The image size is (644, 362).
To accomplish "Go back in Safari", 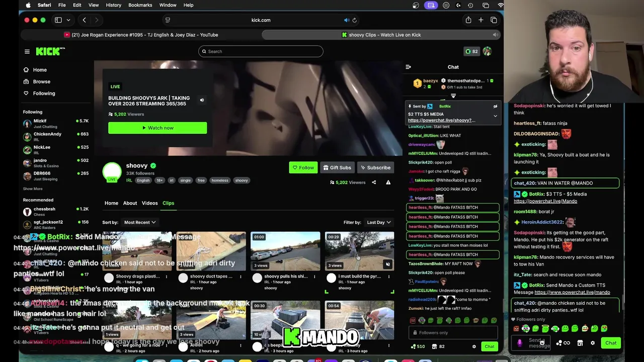I will point(84,20).
